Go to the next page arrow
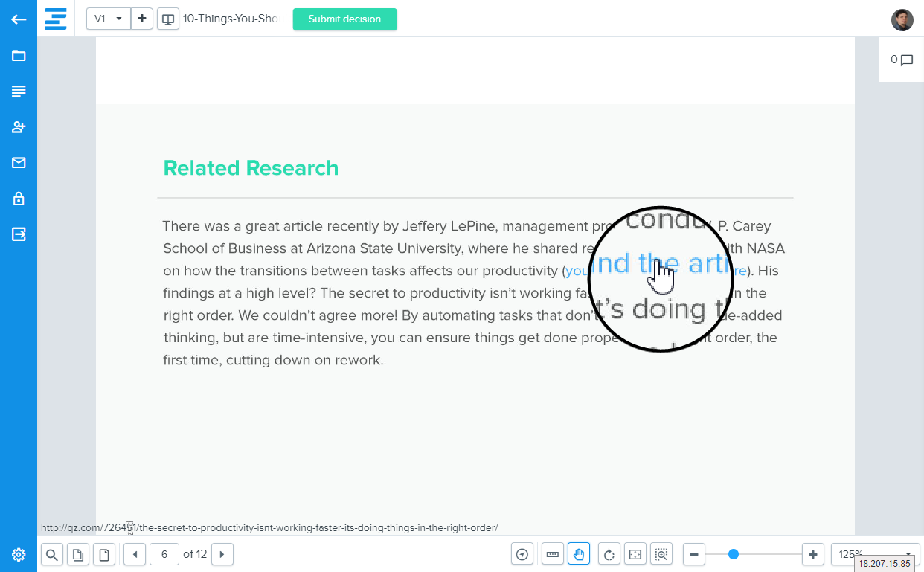This screenshot has width=924, height=572. [222, 554]
